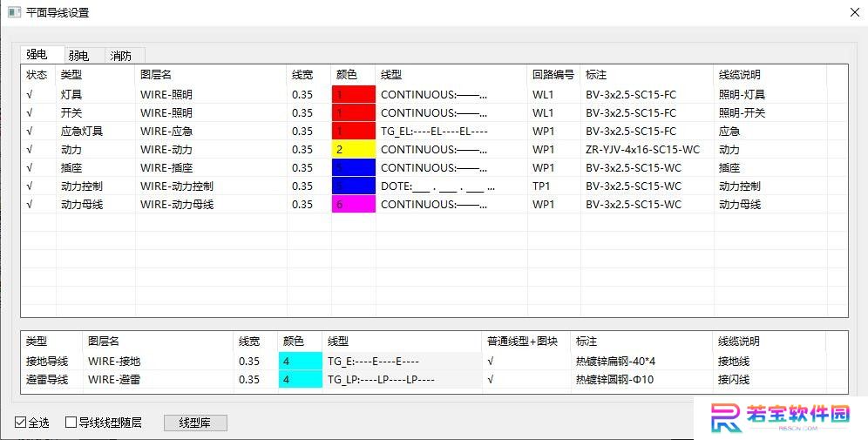868x440 pixels.
Task: Pick the cyan swatch for 接地导线
Action: pyautogui.click(x=300, y=361)
